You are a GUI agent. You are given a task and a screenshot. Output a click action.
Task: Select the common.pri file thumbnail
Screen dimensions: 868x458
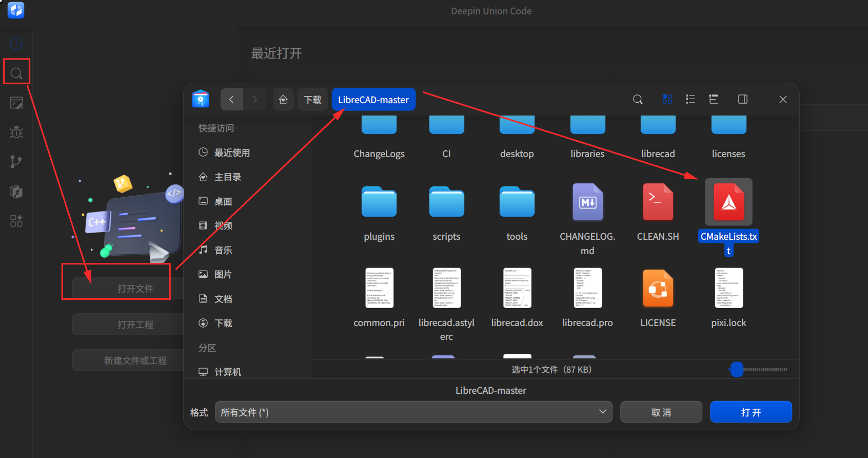point(379,288)
